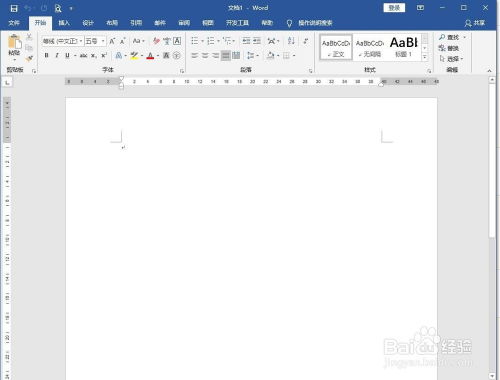Click the Find magnifier icon
The width and height of the screenshot is (500, 380).
(442, 37)
